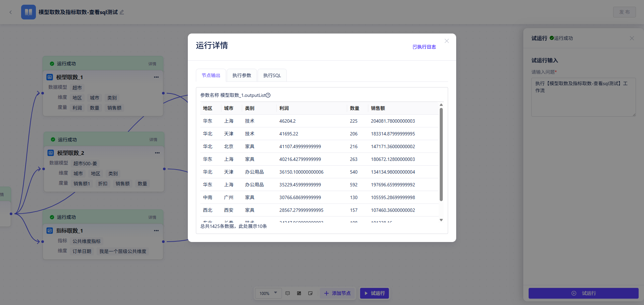Open more options menu of 指标取数_1 node

(x=156, y=231)
